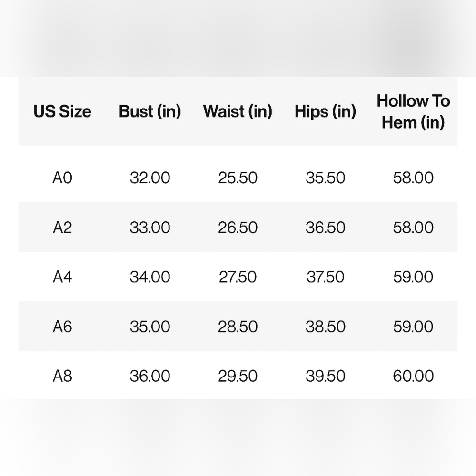Click the 39.50 hips value
This screenshot has width=476, height=476.
tap(325, 376)
